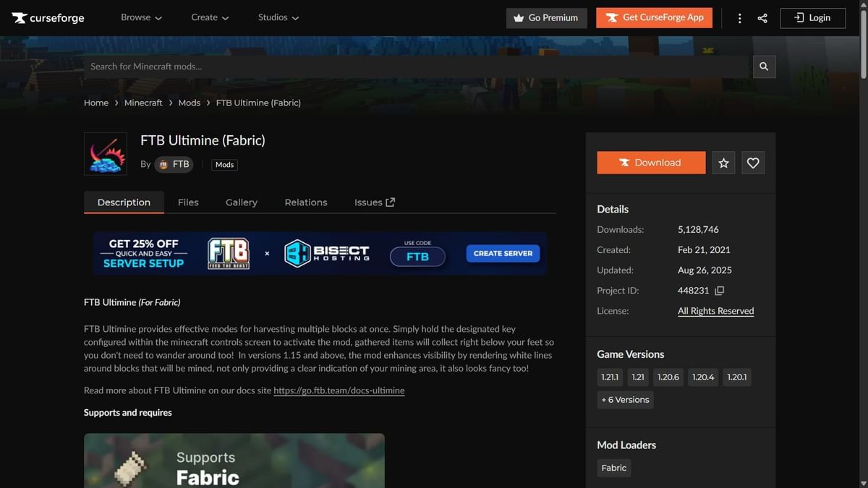The width and height of the screenshot is (868, 488).
Task: Open the Browse dropdown menu
Action: click(141, 17)
